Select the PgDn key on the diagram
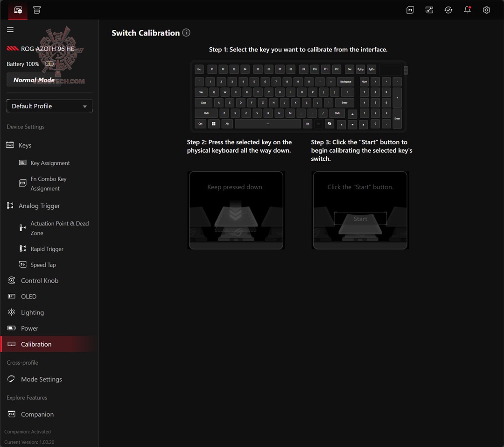 point(371,69)
